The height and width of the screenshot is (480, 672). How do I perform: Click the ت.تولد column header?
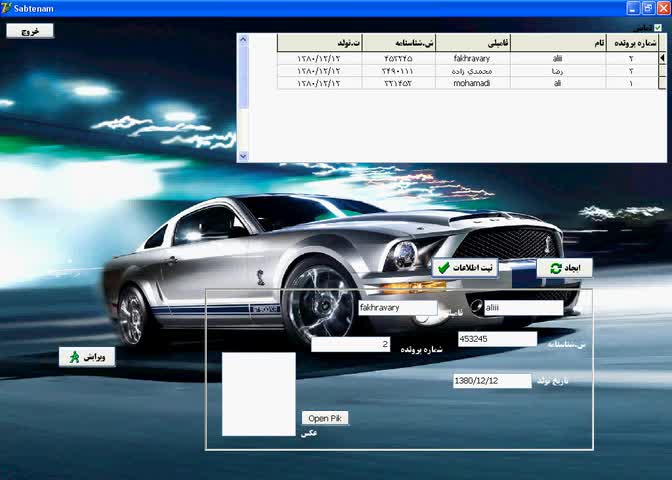320,43
